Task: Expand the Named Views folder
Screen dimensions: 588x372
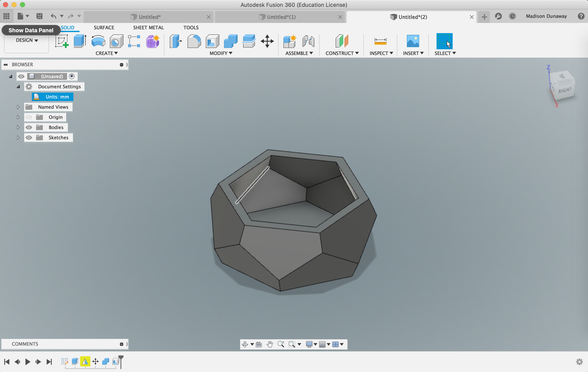Action: (18, 107)
